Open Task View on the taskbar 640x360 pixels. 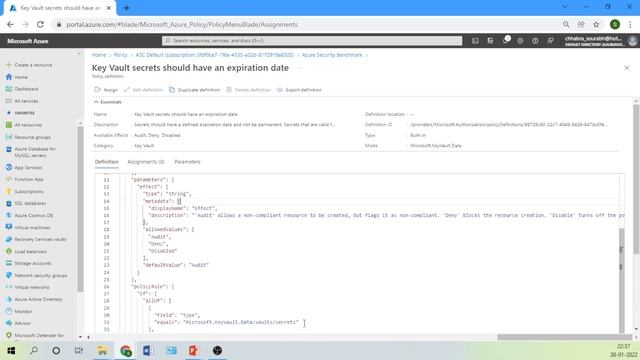[x=78, y=351]
